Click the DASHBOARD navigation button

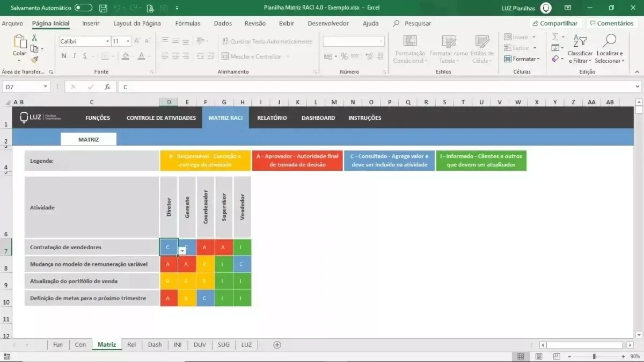(318, 118)
